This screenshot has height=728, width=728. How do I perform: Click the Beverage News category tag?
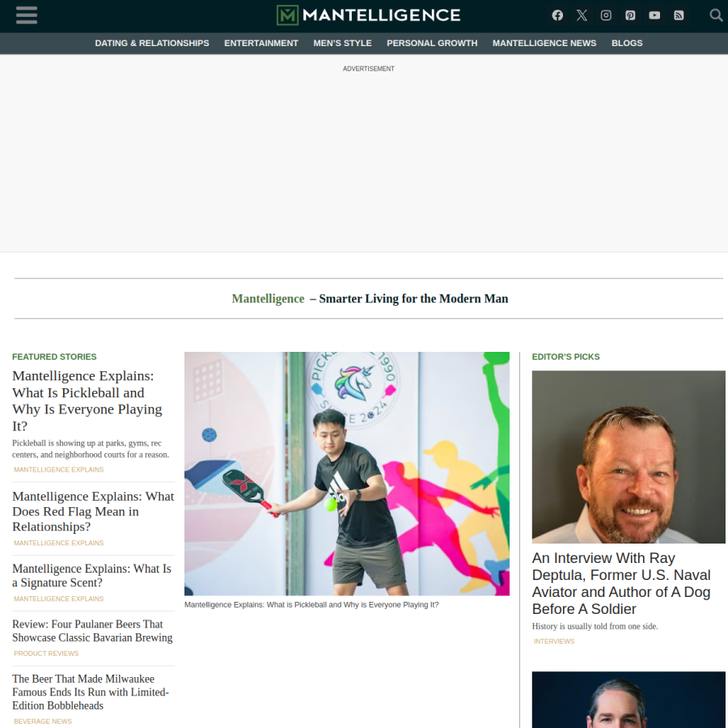coord(43,721)
